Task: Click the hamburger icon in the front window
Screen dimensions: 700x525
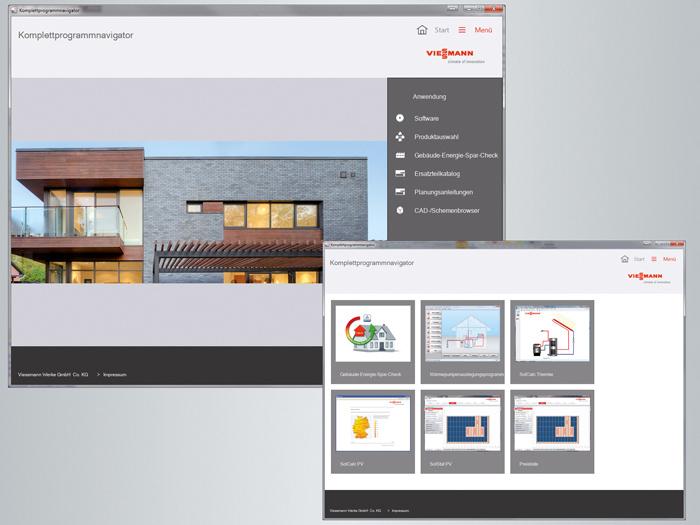Action: click(655, 259)
